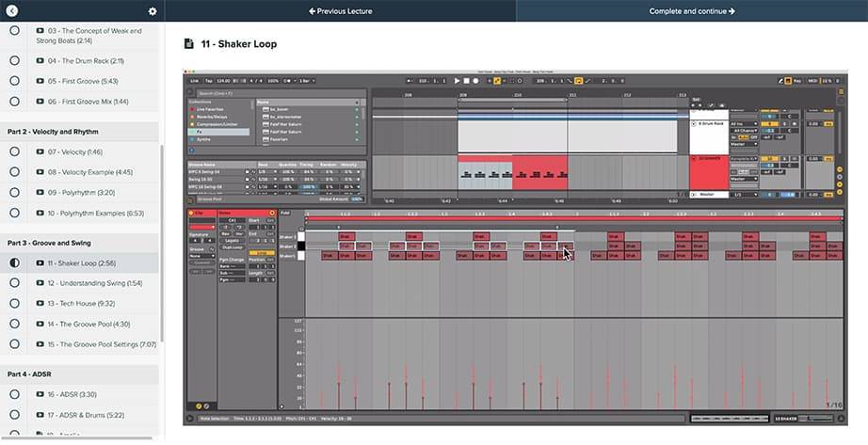The image size is (868, 445).
Task: Open the red clip color dropdown
Action: [x=202, y=227]
